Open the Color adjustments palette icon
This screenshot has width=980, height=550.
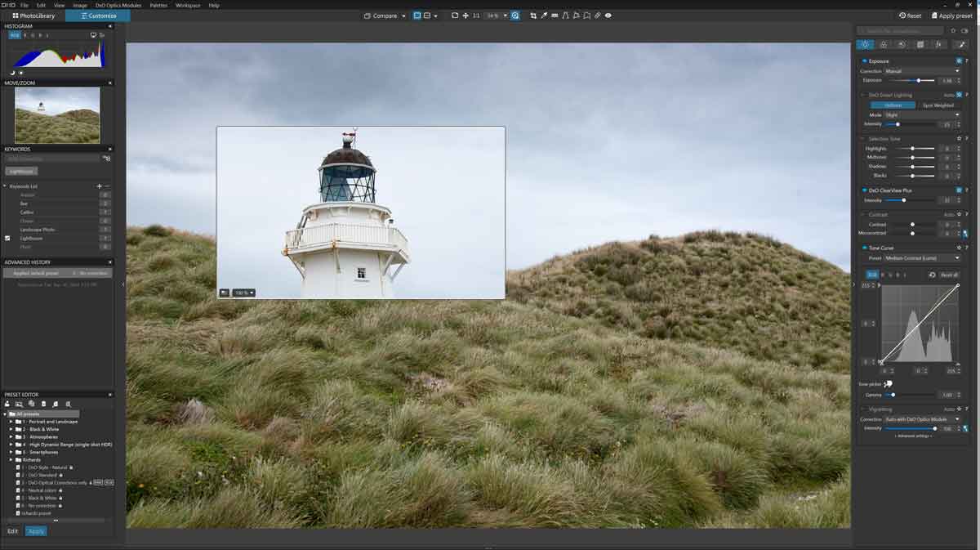click(884, 44)
